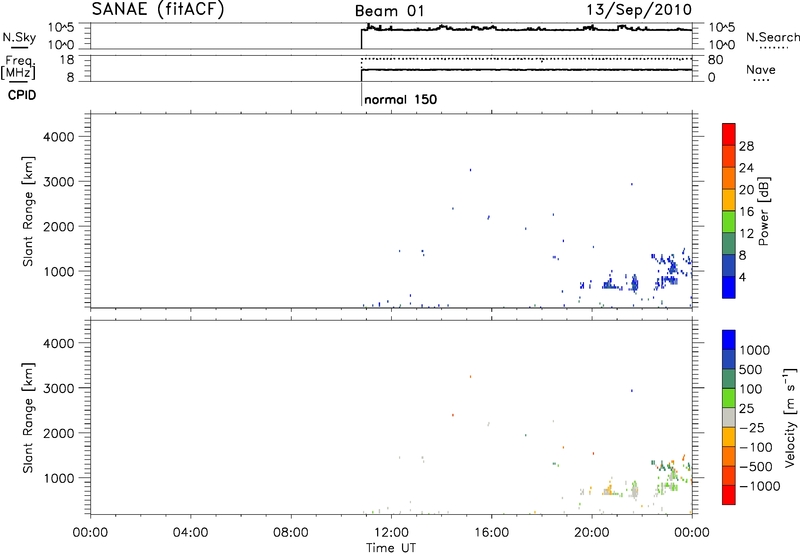The height and width of the screenshot is (554, 800).
Task: Click the dotted Nave trace in the Freq panel
Action: 527,59
